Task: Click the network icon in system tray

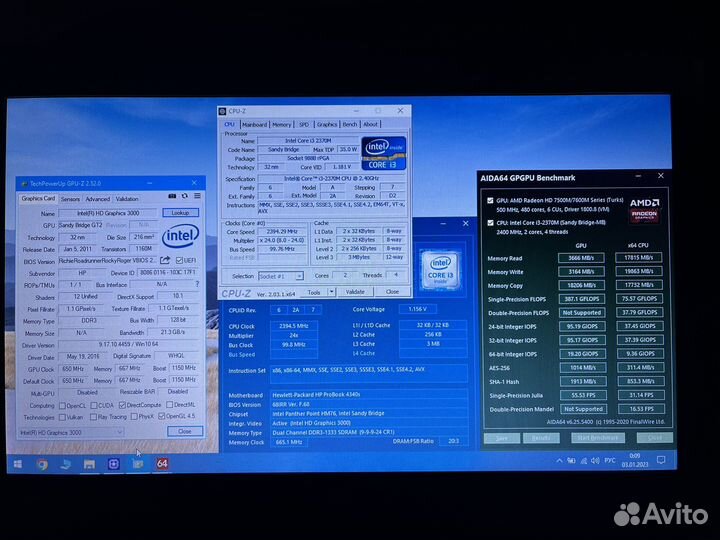Action: [584, 461]
